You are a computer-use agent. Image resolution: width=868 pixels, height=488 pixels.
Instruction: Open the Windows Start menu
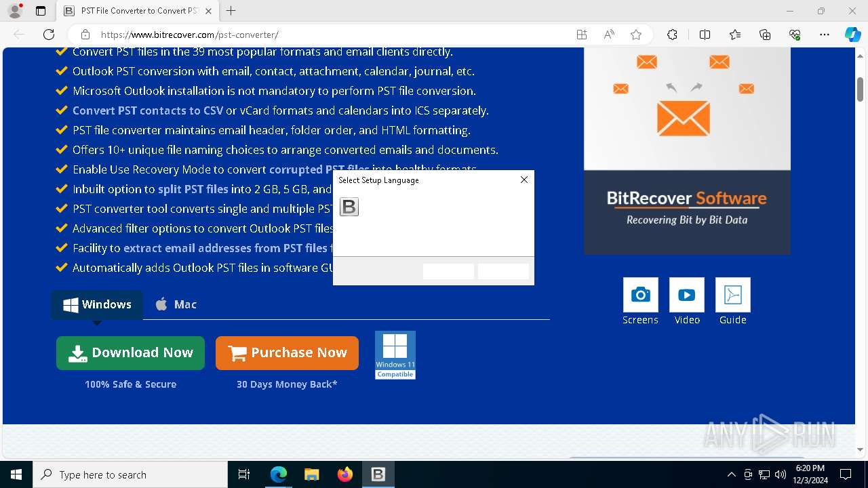pos(16,474)
